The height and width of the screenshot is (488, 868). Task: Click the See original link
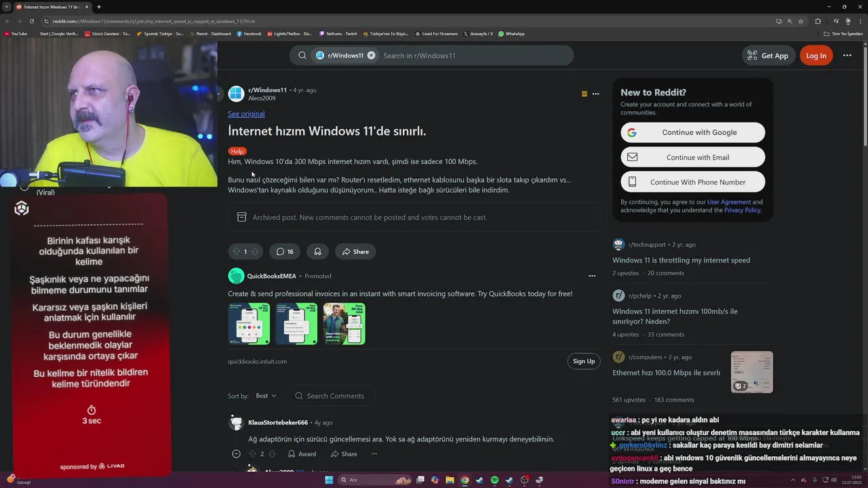(246, 114)
